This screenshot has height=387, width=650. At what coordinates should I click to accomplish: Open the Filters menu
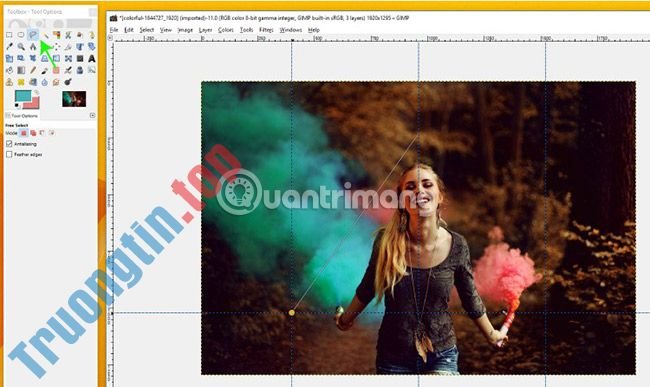pyautogui.click(x=266, y=30)
